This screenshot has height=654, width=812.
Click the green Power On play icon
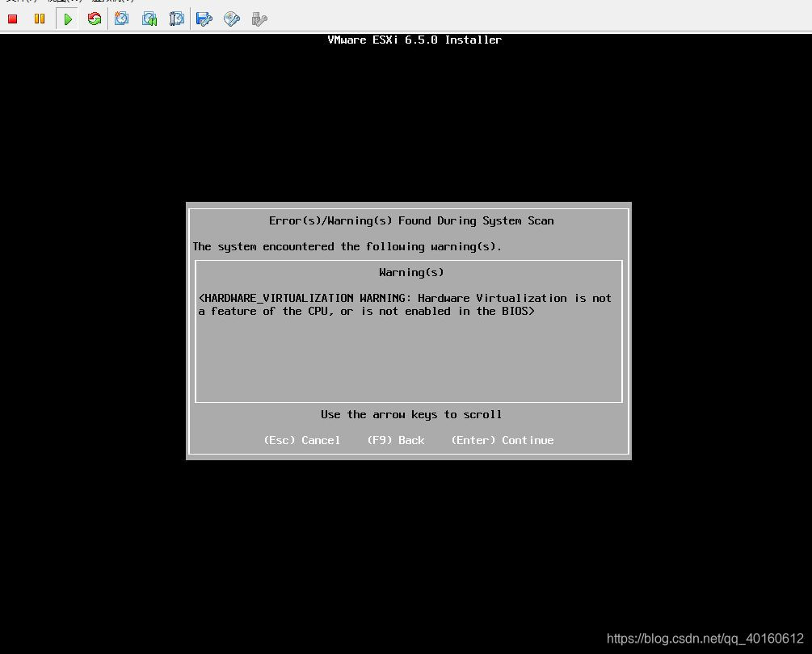[x=67, y=19]
